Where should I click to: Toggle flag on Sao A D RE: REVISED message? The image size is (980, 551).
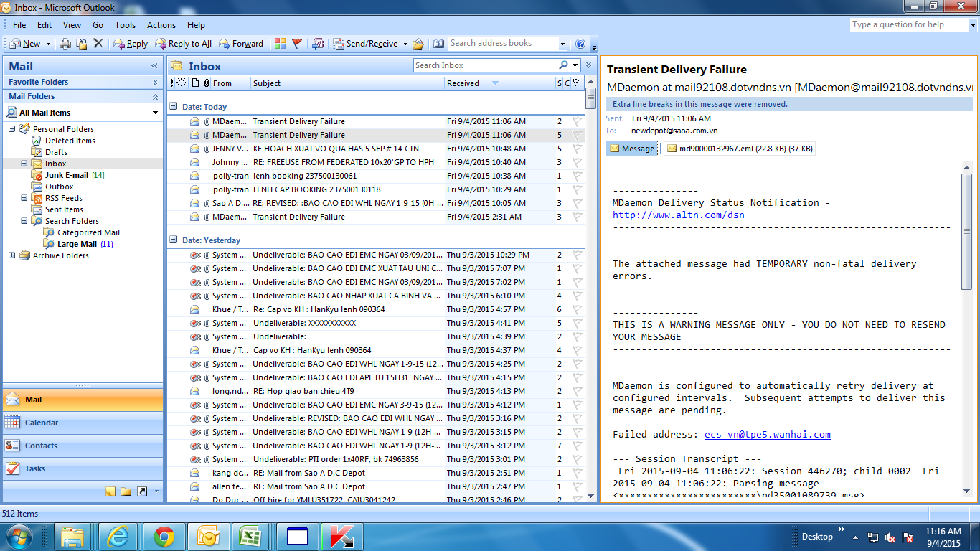[576, 203]
